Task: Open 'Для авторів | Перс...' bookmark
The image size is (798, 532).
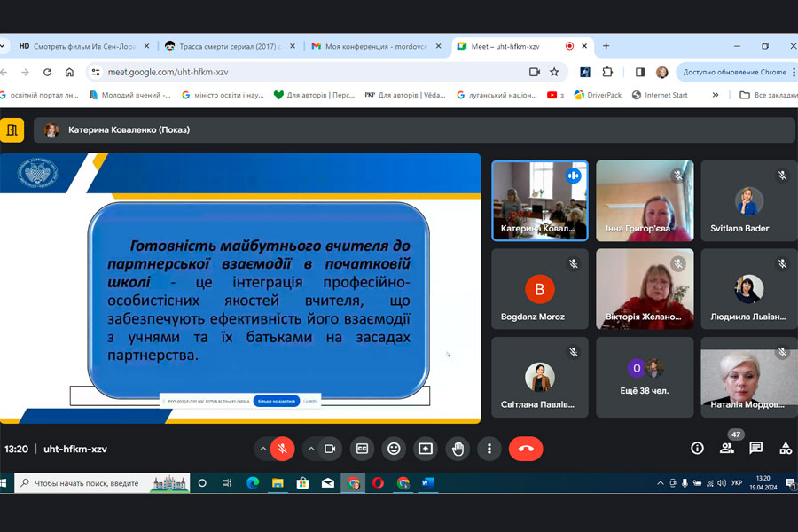Action: [314, 95]
